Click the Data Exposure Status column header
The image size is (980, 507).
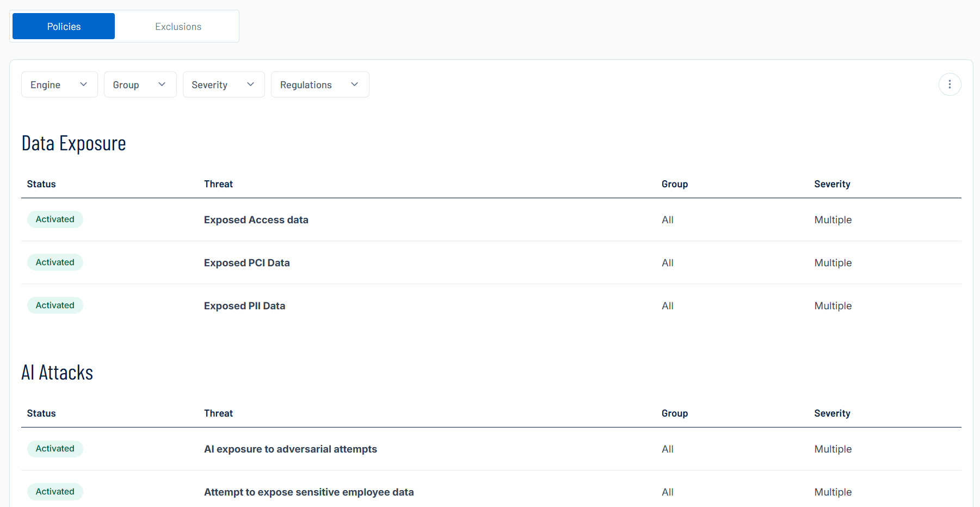(x=41, y=184)
